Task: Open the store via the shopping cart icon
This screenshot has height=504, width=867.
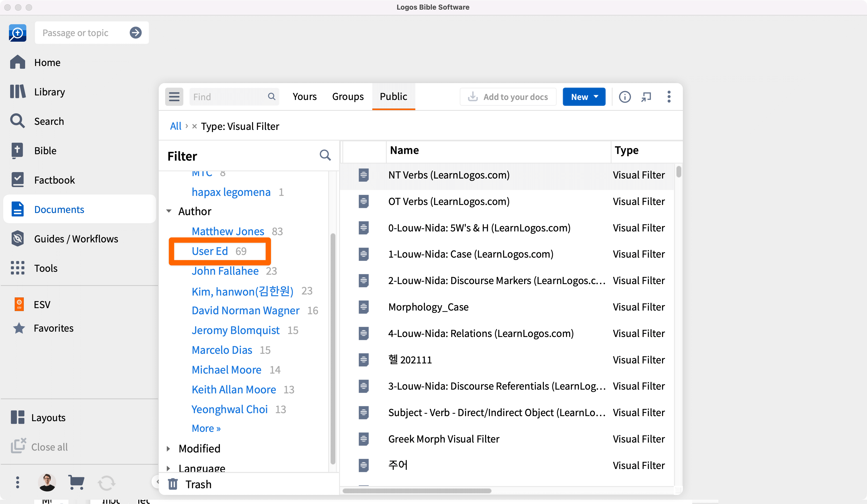Action: pyautogui.click(x=76, y=482)
